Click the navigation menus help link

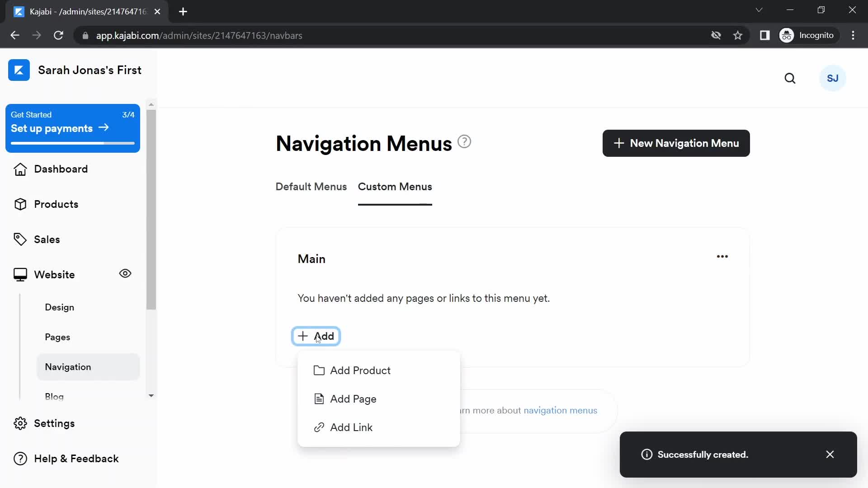pyautogui.click(x=561, y=410)
